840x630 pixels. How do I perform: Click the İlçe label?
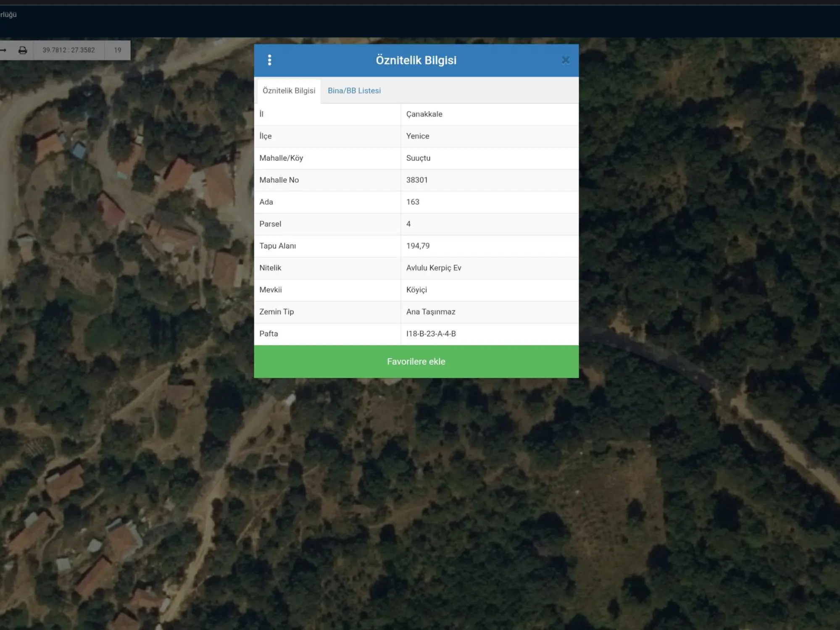266,136
